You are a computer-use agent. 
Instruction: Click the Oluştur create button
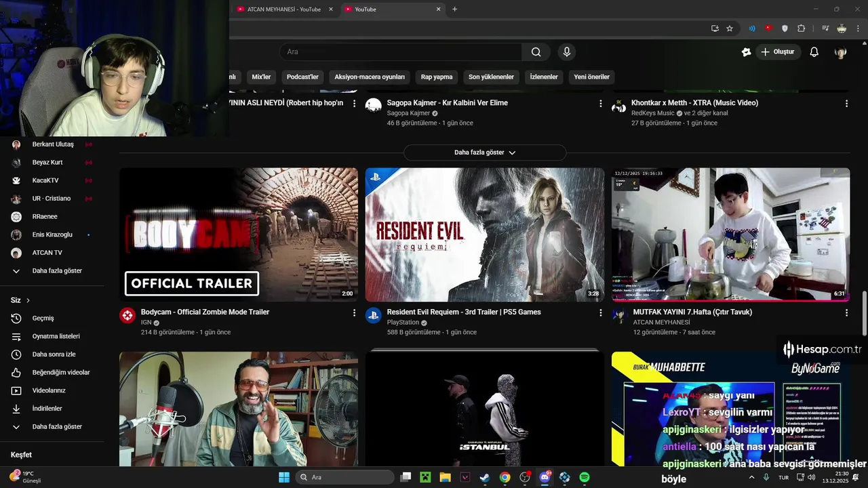778,52
